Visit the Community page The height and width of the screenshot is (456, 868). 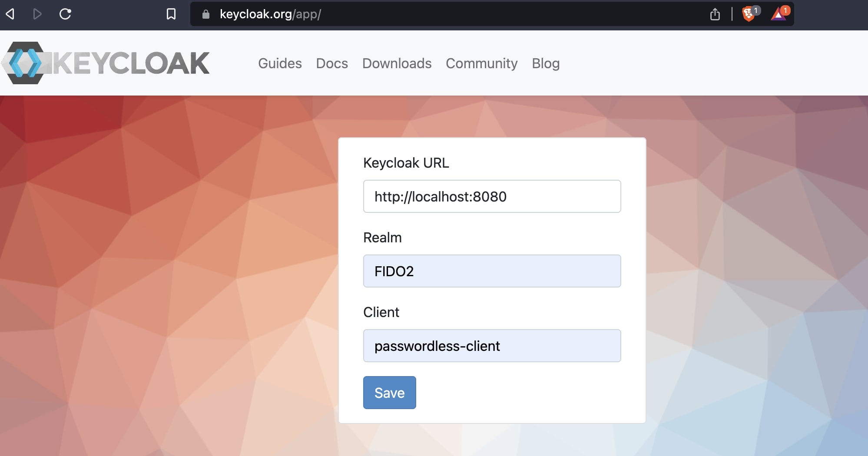(x=481, y=63)
